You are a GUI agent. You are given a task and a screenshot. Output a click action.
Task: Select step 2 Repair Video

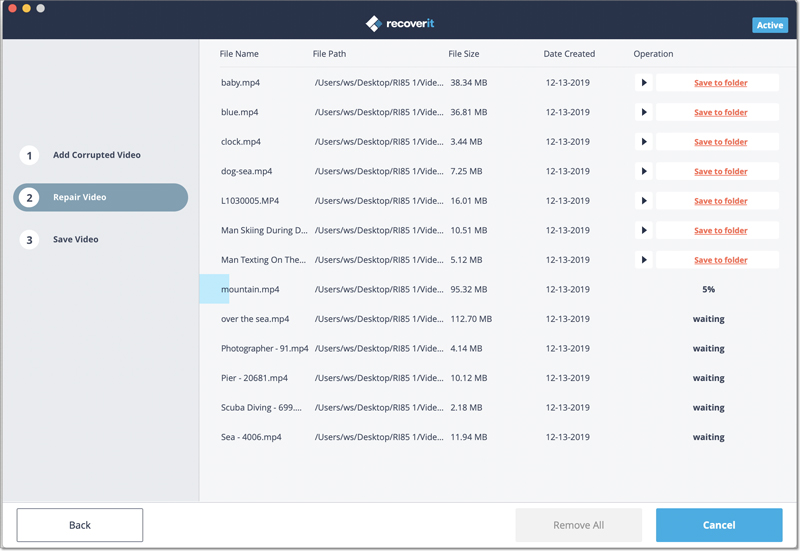tap(101, 197)
